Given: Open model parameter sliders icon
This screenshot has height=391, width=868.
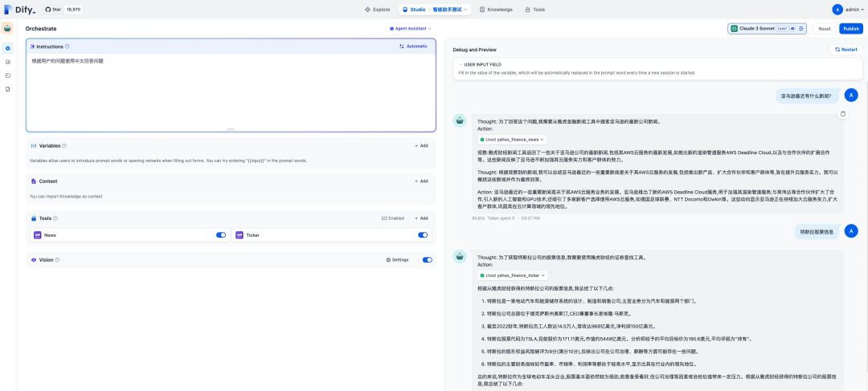Looking at the screenshot, I should coord(801,29).
